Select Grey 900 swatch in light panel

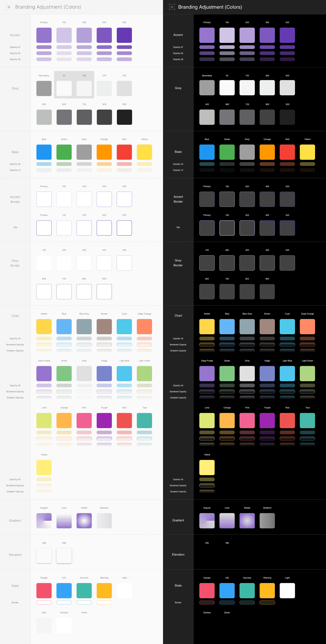tap(124, 117)
